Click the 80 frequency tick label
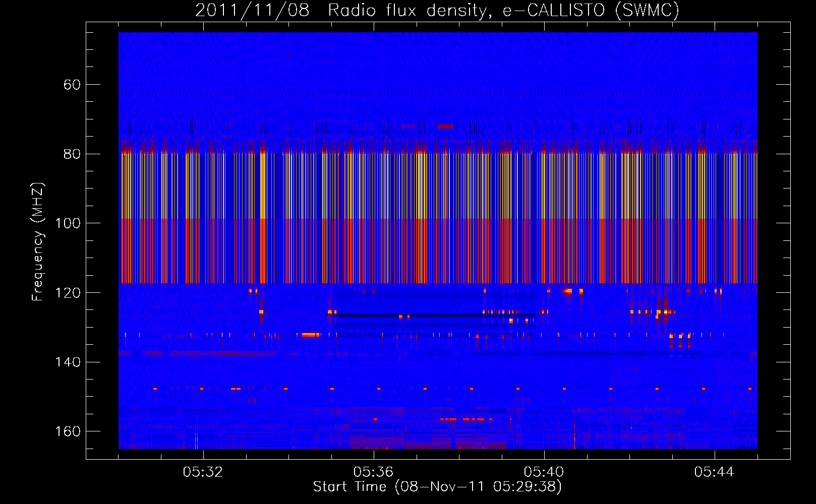The width and height of the screenshot is (816, 504). pos(72,154)
